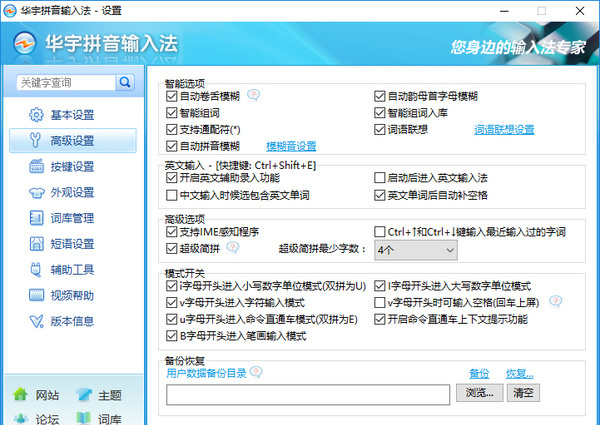Click the 词库 book icon at bottom

point(84,418)
